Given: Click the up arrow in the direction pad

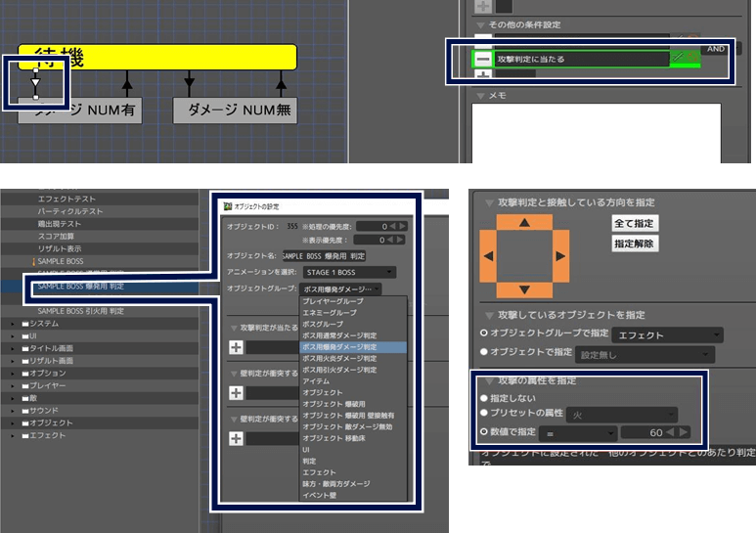Looking at the screenshot, I should tap(526, 224).
